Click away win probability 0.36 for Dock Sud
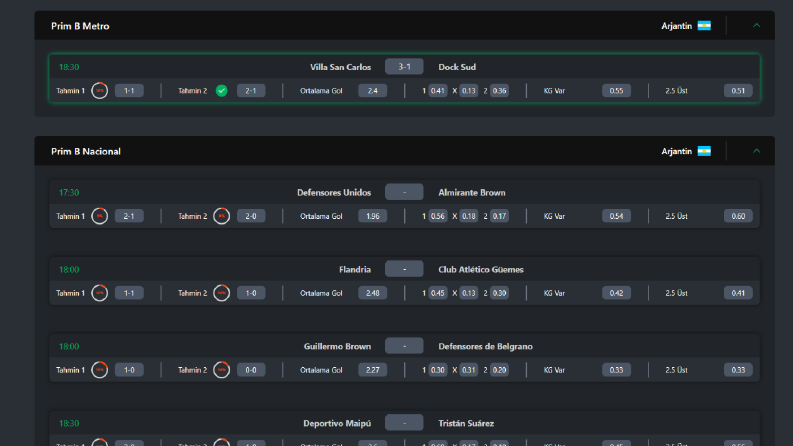 point(499,91)
